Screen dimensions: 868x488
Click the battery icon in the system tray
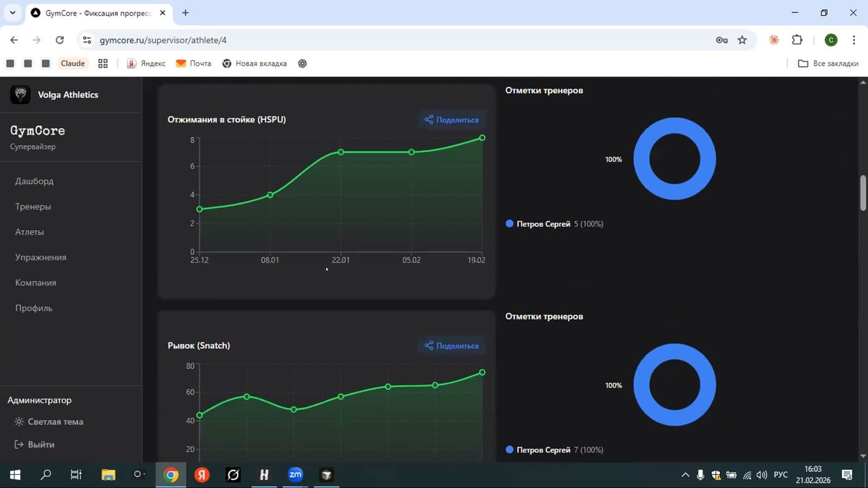[x=732, y=476]
